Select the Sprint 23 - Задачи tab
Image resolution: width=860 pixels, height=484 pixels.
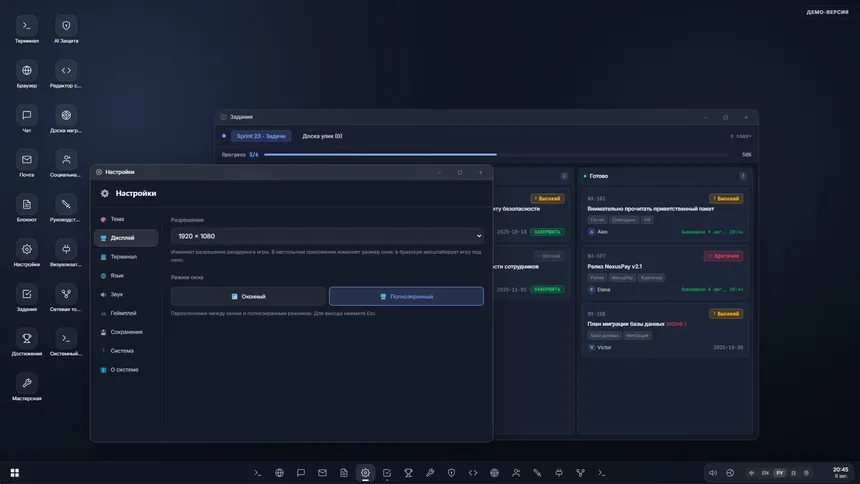tap(261, 136)
